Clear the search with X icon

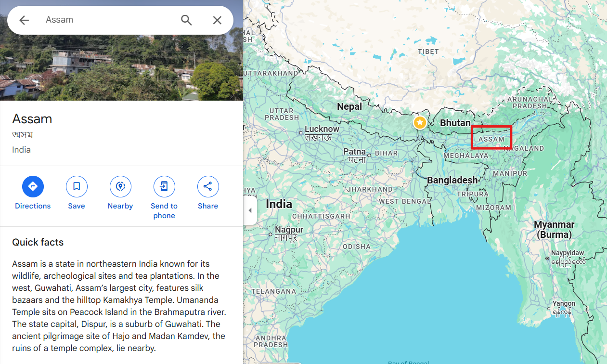[x=217, y=20]
